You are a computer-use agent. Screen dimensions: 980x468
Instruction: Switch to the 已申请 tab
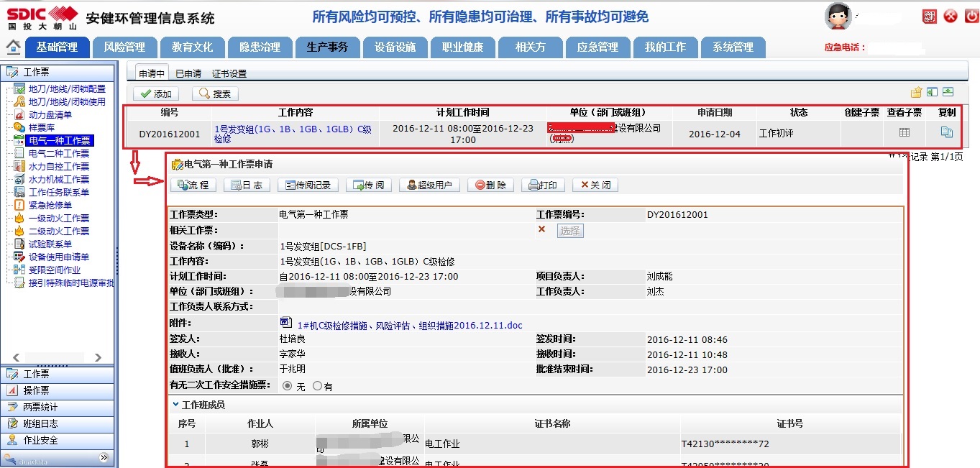(x=188, y=73)
